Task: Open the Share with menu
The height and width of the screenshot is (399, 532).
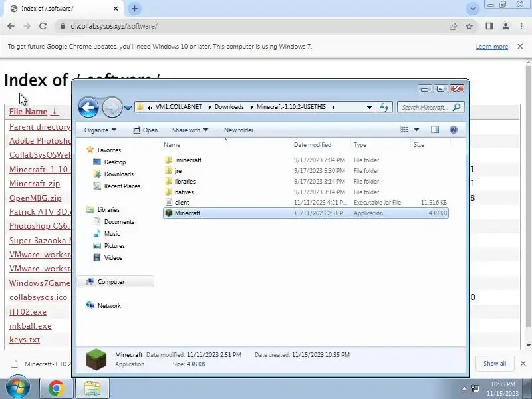Action: [190, 130]
